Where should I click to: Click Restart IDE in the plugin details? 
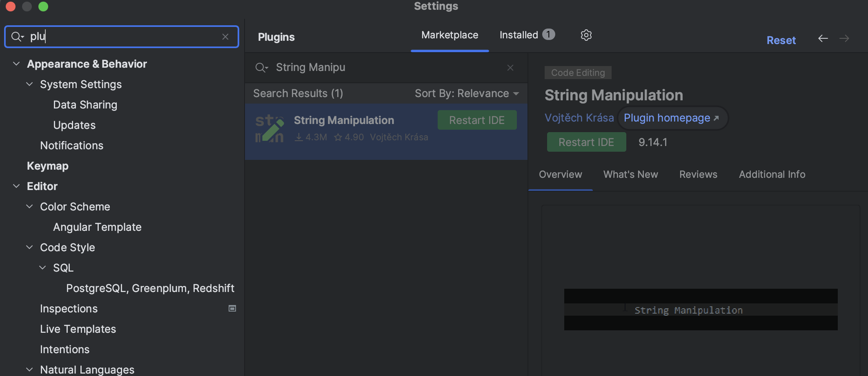(x=586, y=142)
